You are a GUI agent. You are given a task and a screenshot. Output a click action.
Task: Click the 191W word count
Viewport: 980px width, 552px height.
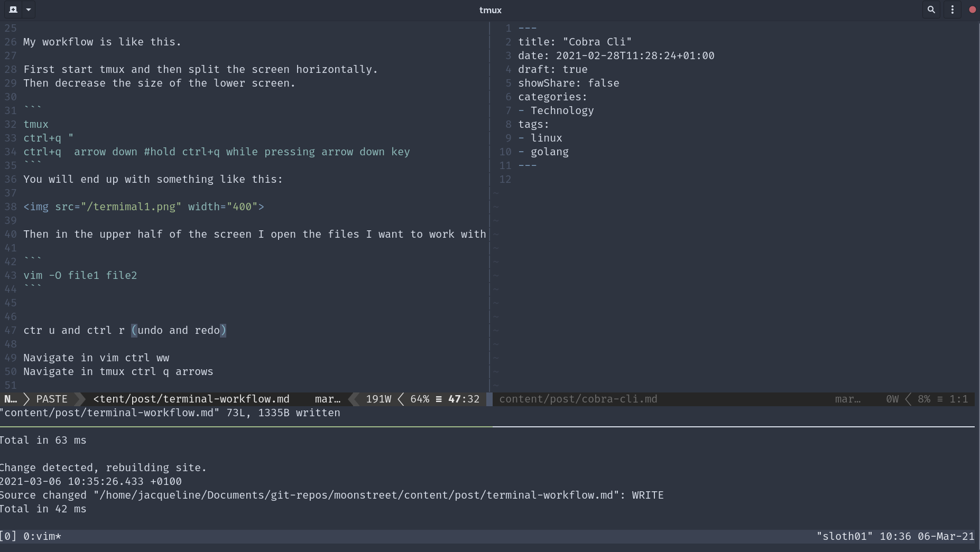point(378,399)
